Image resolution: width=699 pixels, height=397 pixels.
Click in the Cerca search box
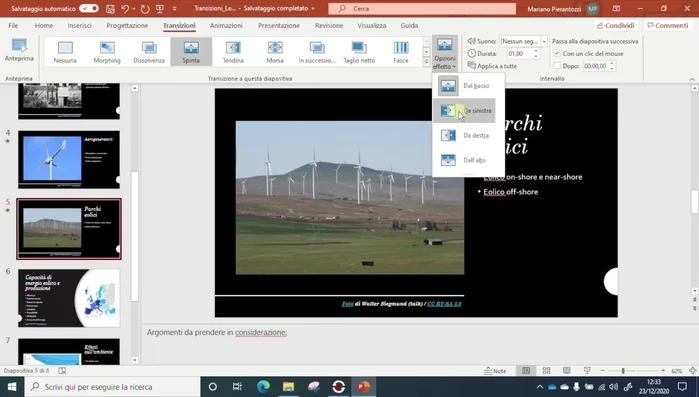[x=422, y=8]
